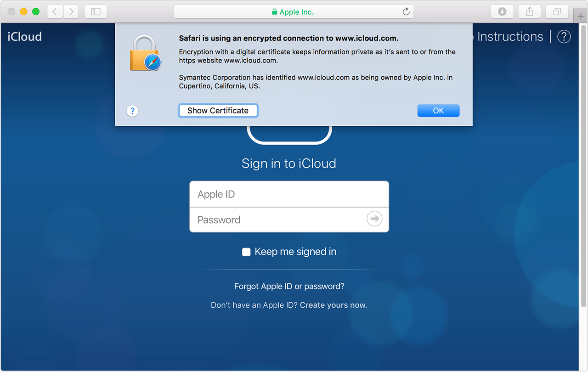
Task: Click the encrypted connection dialog title
Action: 289,39
